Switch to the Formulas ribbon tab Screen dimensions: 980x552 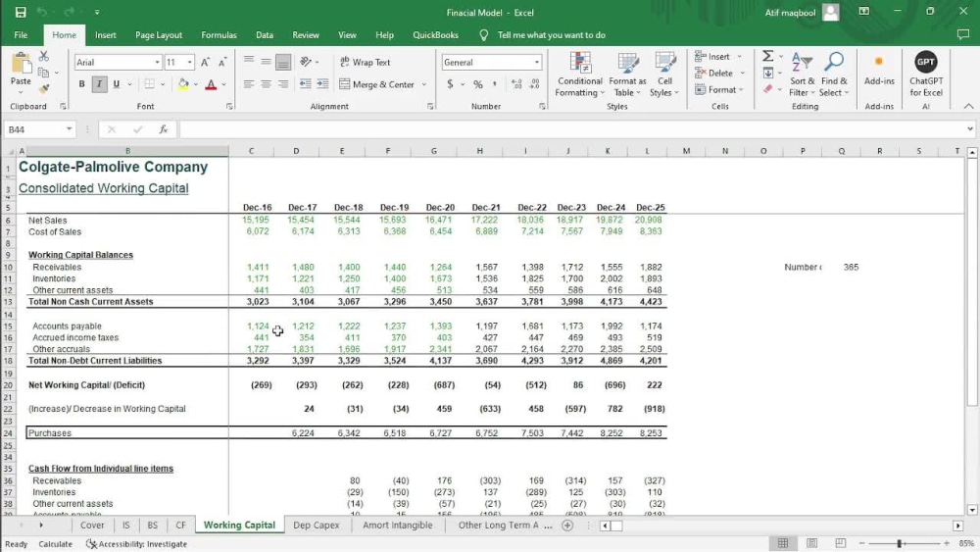click(219, 35)
